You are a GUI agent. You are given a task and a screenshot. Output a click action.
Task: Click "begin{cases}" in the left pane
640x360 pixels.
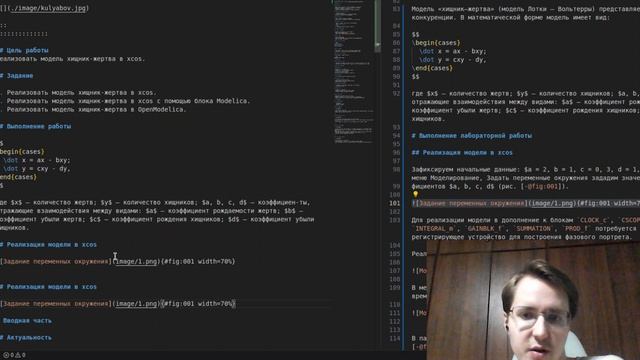pos(22,151)
